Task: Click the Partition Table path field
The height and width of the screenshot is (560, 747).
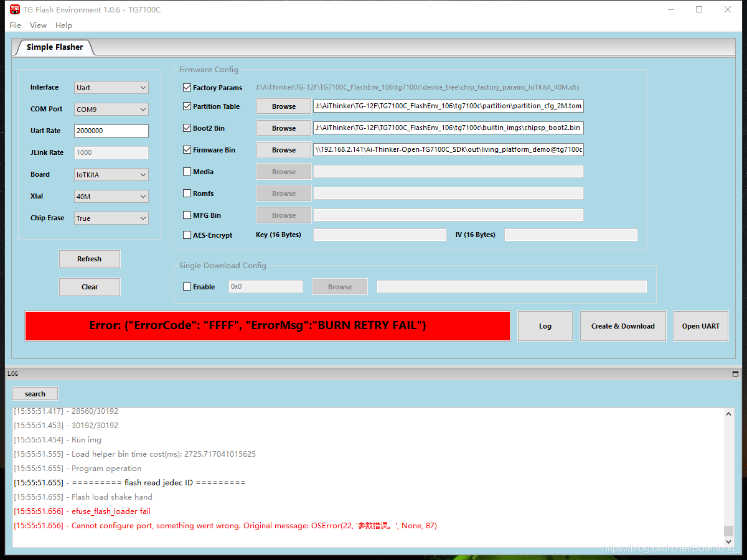Action: click(448, 106)
